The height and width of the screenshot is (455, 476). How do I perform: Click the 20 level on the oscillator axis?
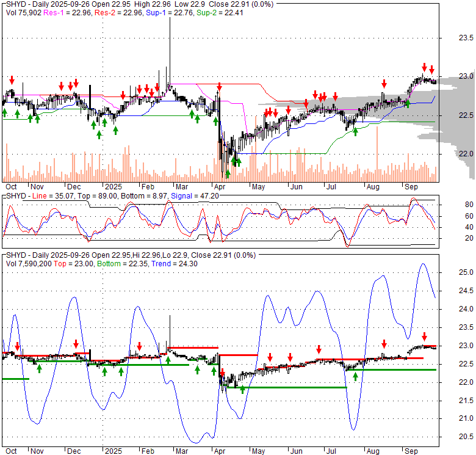click(x=469, y=238)
